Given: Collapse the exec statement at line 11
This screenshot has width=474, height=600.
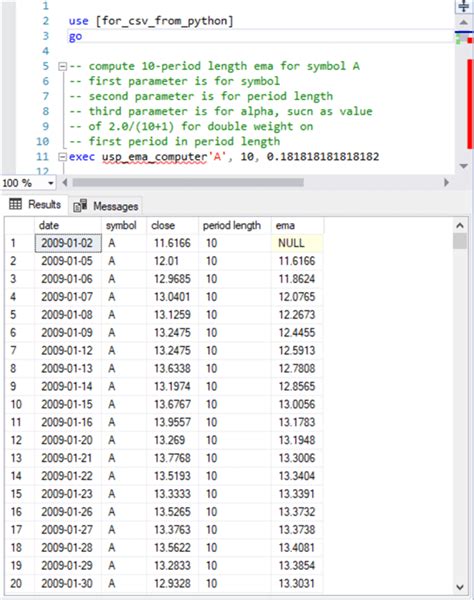Looking at the screenshot, I should (x=62, y=157).
